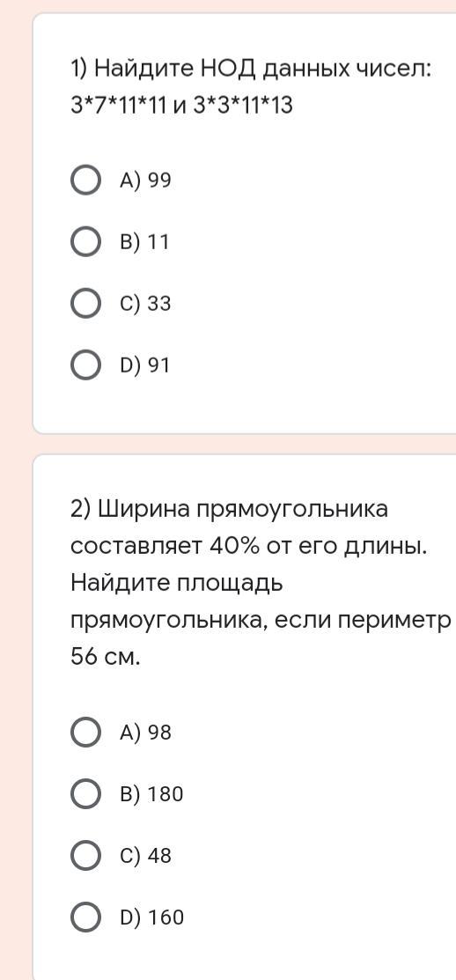456x980 pixels.
Task: Click the label text 'B) 11'
Action: 143,242
